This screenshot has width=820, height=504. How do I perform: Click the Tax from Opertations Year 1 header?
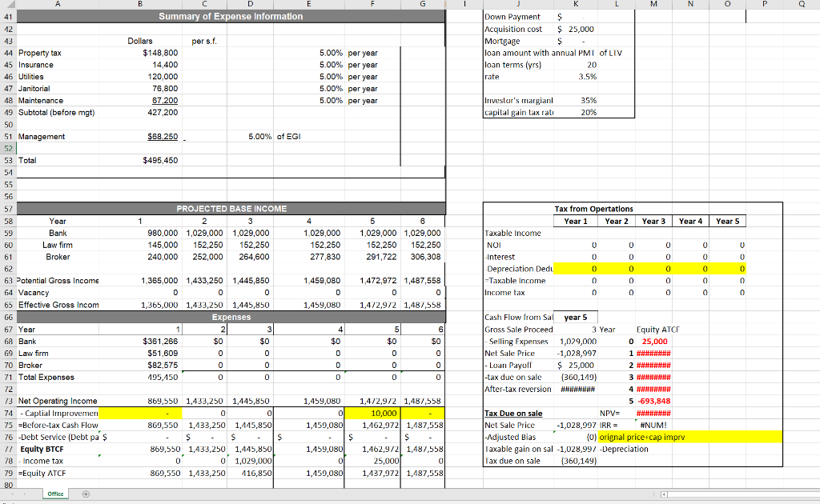575,221
